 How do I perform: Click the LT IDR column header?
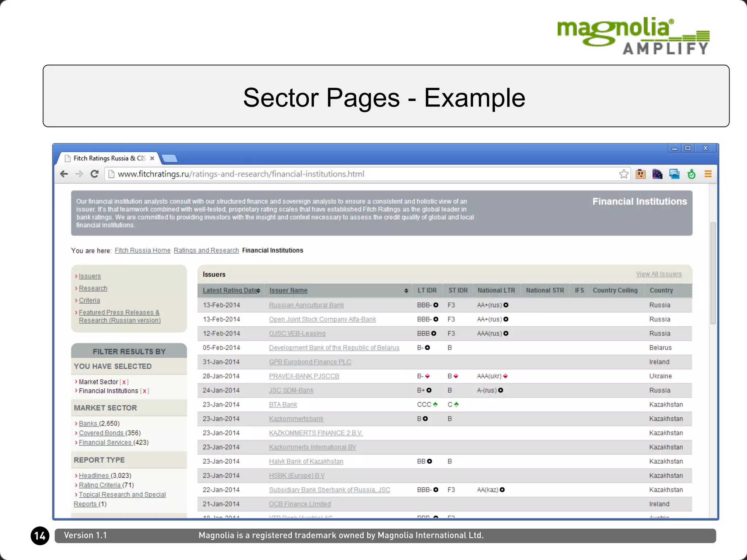click(427, 291)
